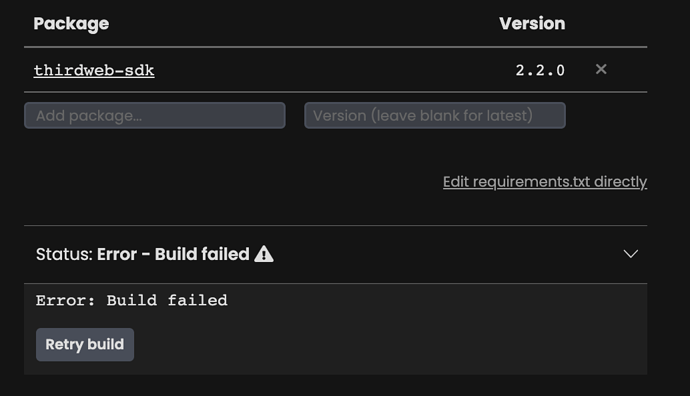Click the Version column header

532,23
